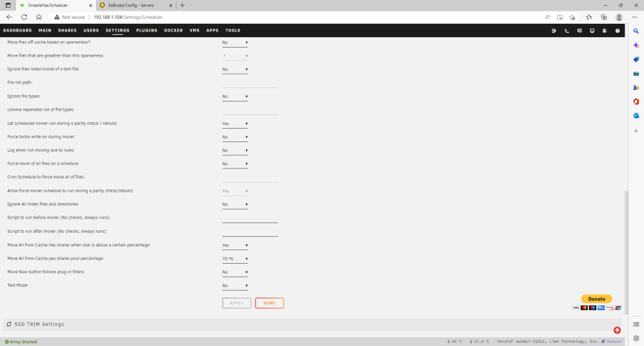The height and width of the screenshot is (346, 644).
Task: Click the PayPal Donate button
Action: click(596, 299)
